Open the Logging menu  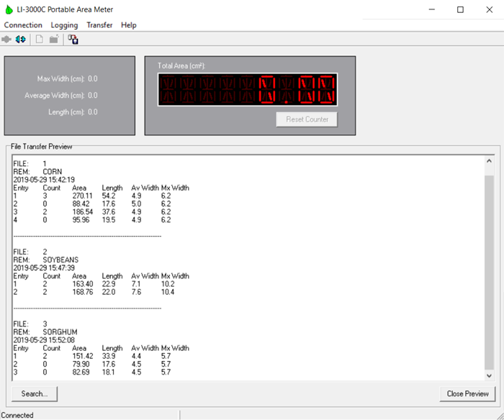click(64, 25)
